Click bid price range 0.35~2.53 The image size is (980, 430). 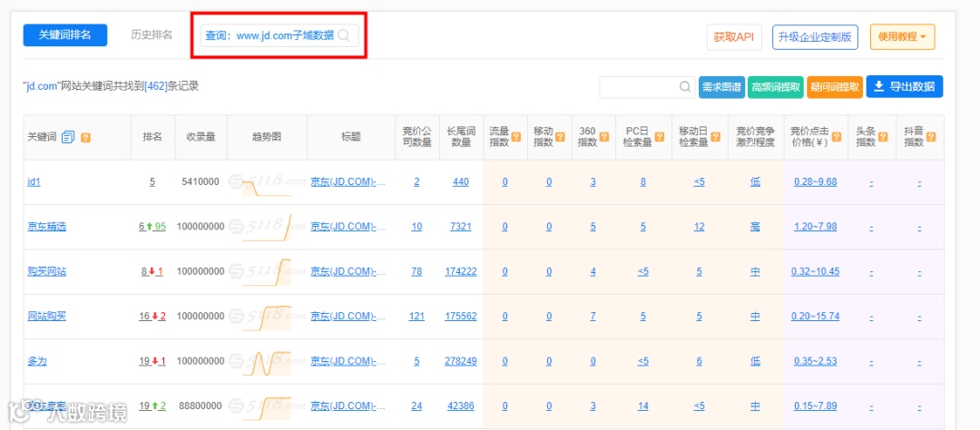pyautogui.click(x=815, y=361)
